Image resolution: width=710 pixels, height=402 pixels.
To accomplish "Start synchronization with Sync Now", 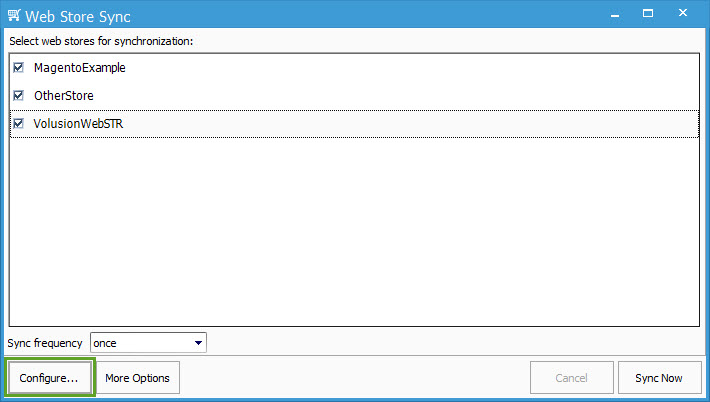I will tap(659, 378).
